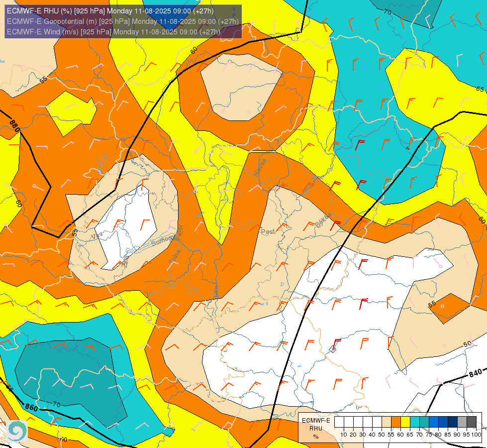487x448 pixels.
Task: Click the Pest county label
Action: pos(268,231)
